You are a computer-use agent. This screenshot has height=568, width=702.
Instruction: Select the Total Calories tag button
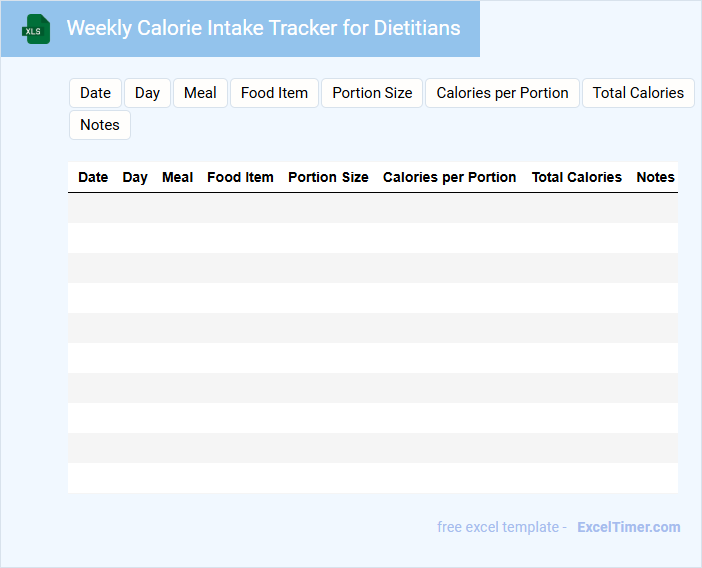click(638, 93)
